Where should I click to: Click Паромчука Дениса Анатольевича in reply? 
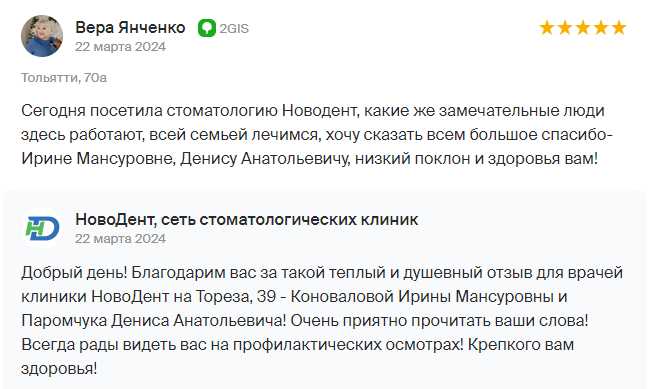click(x=153, y=321)
